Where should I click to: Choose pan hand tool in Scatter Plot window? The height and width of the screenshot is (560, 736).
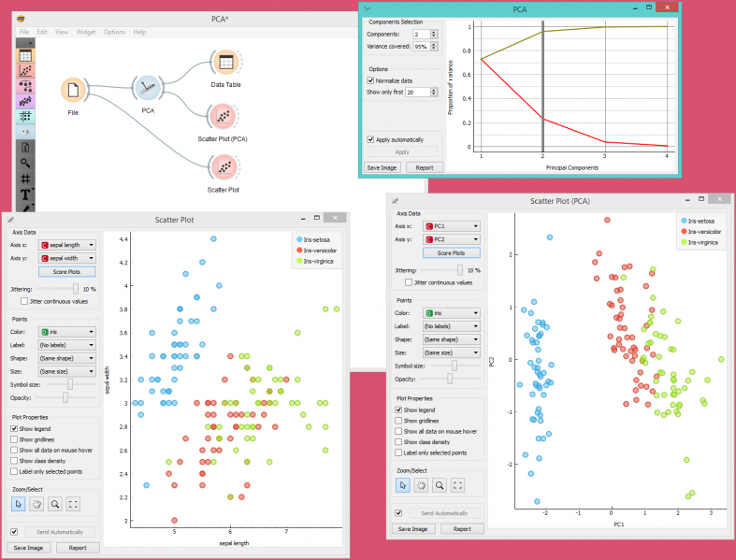(x=36, y=504)
